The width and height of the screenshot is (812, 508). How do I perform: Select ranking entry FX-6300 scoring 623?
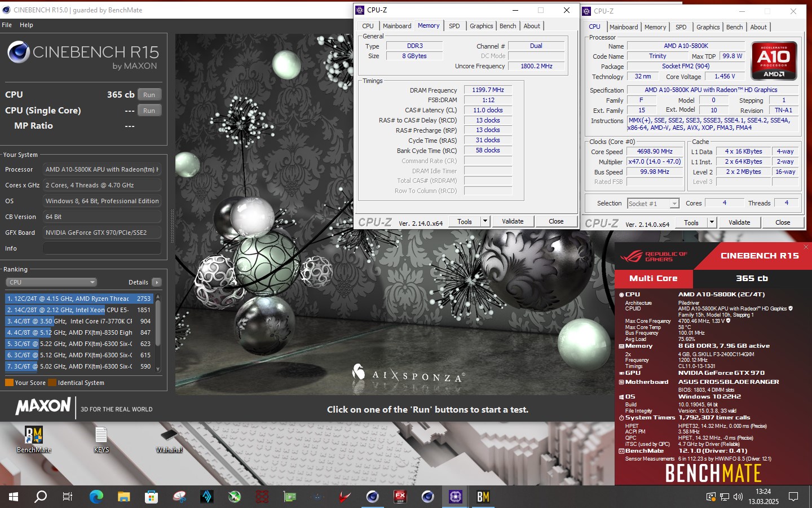point(80,344)
